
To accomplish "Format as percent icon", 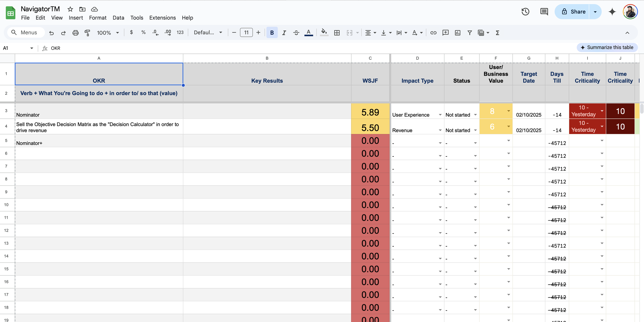I will point(143,32).
